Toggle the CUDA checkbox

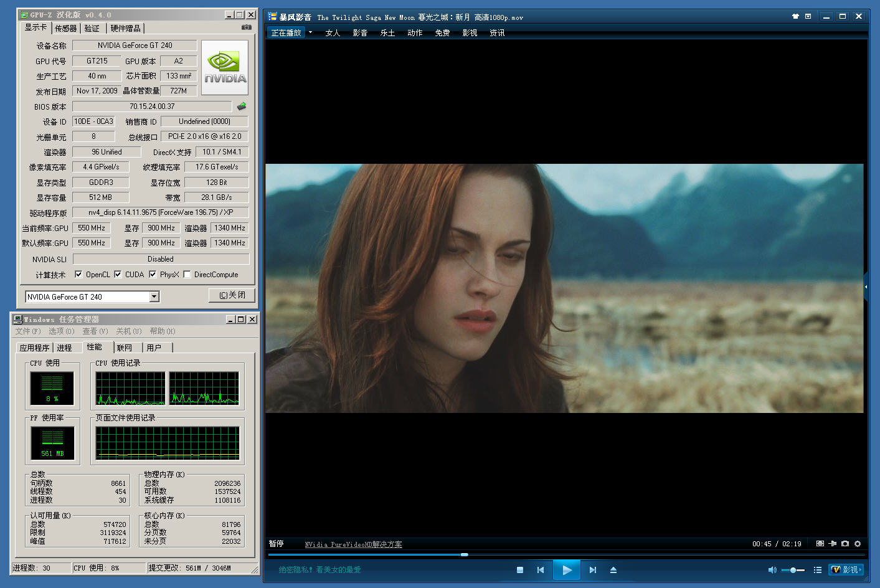pyautogui.click(x=118, y=274)
